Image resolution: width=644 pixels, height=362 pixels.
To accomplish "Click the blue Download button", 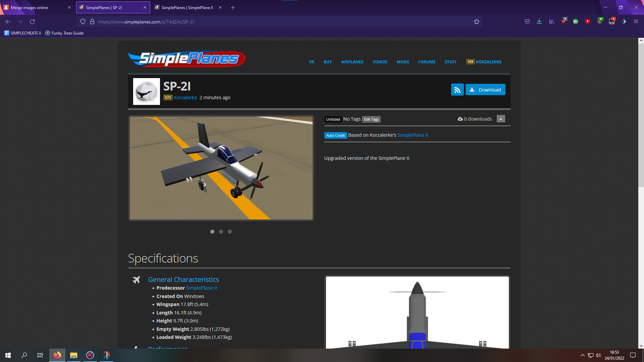I will point(485,89).
